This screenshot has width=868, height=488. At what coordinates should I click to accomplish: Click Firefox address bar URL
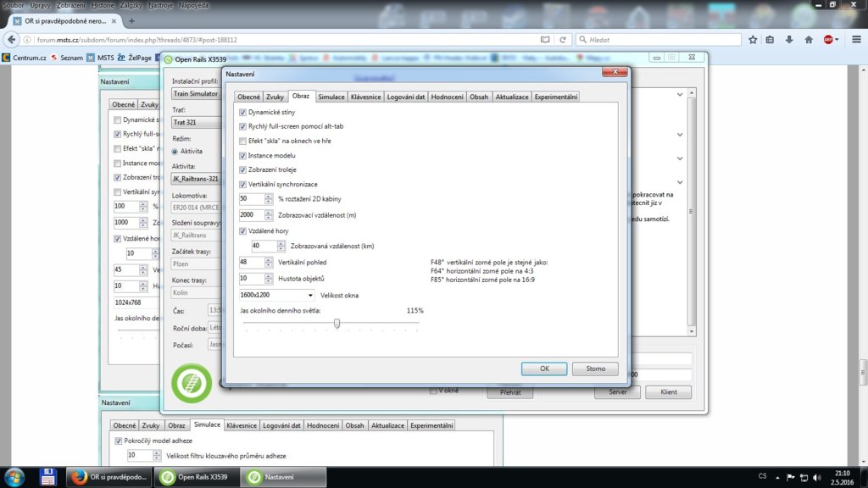coord(136,40)
